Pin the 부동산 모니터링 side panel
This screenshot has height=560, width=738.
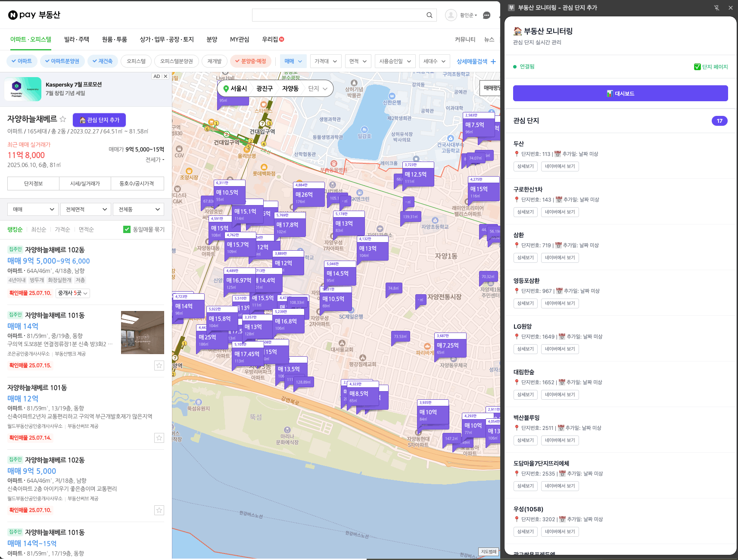click(x=716, y=8)
